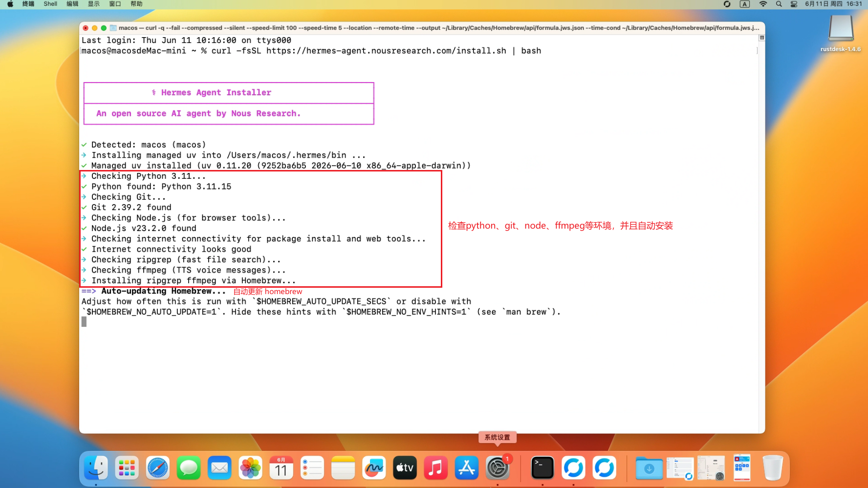The image size is (868, 488).
Task: Click the install.sh URL in the curl command
Action: tap(386, 51)
